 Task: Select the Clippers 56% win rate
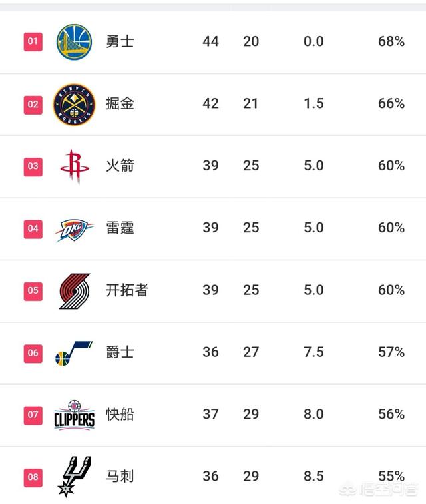[391, 414]
